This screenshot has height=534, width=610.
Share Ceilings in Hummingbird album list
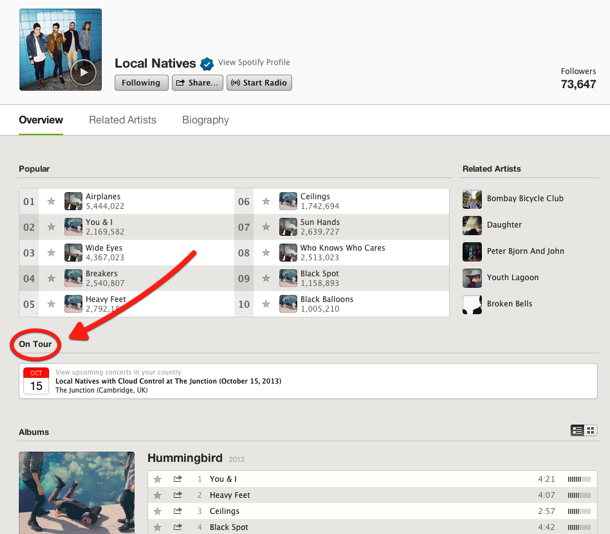click(x=177, y=511)
